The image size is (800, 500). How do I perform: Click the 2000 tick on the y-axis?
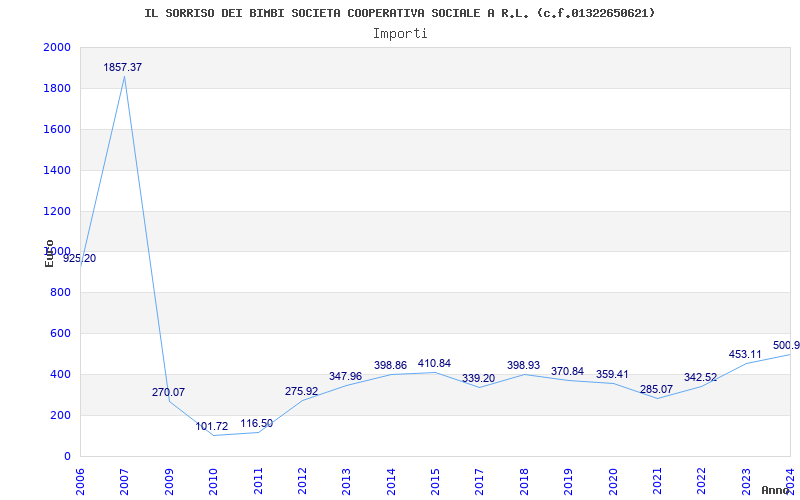(x=57, y=48)
